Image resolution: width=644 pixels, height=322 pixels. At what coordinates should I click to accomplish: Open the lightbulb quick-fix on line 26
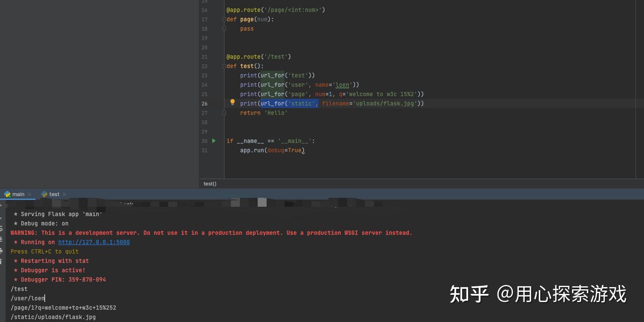click(x=232, y=102)
